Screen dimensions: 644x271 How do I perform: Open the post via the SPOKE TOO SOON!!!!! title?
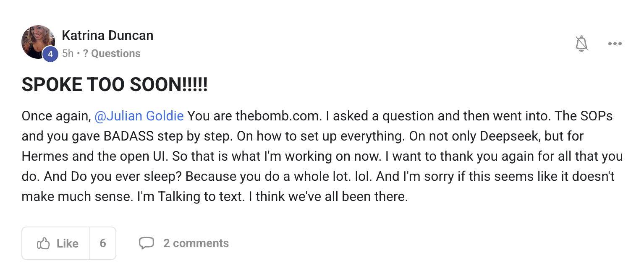click(x=115, y=85)
